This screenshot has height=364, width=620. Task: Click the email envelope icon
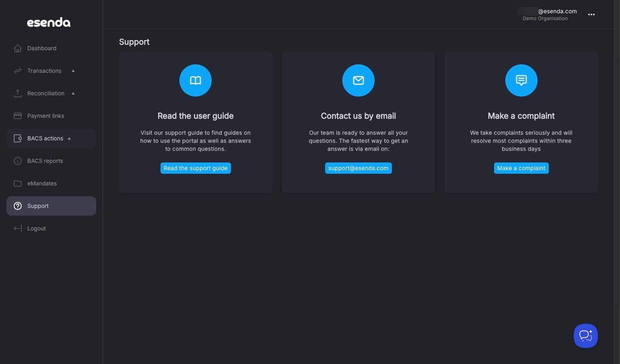(358, 80)
